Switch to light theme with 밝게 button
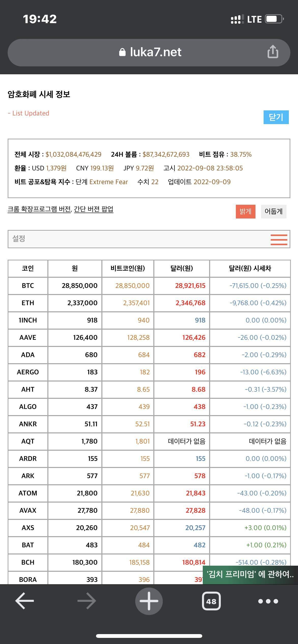 (x=245, y=211)
